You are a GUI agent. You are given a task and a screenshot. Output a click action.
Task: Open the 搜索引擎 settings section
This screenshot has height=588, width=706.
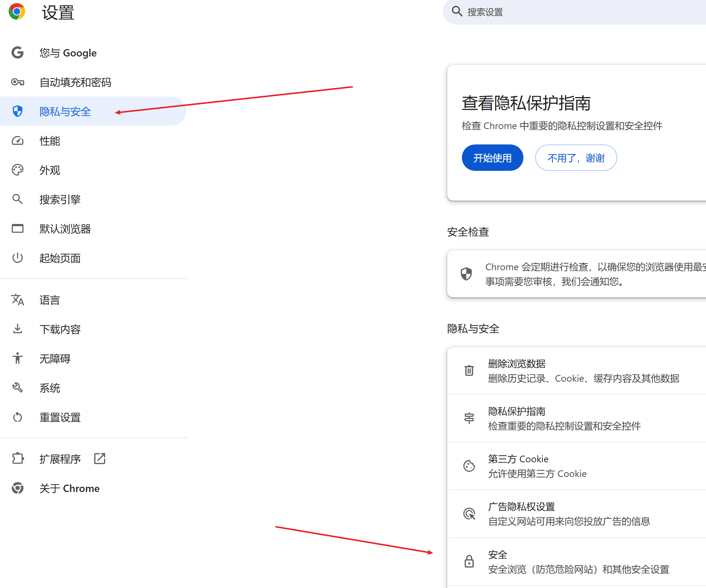point(60,199)
